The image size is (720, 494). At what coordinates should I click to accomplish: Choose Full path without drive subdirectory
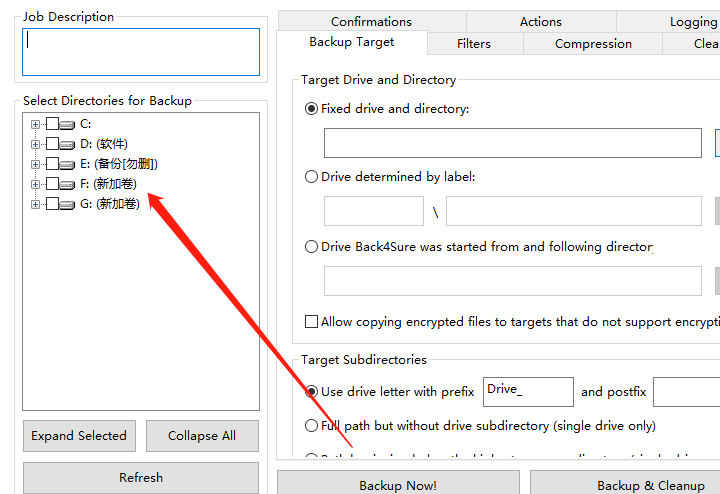pyautogui.click(x=312, y=426)
